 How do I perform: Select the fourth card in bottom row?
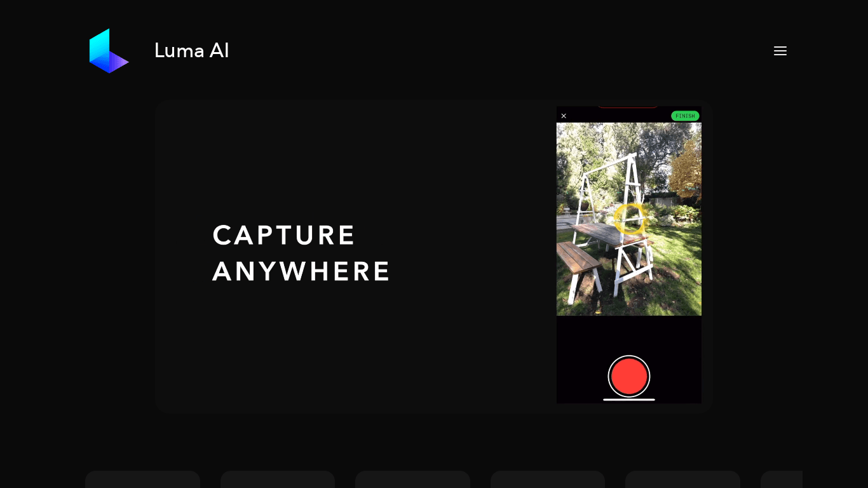[x=548, y=479]
